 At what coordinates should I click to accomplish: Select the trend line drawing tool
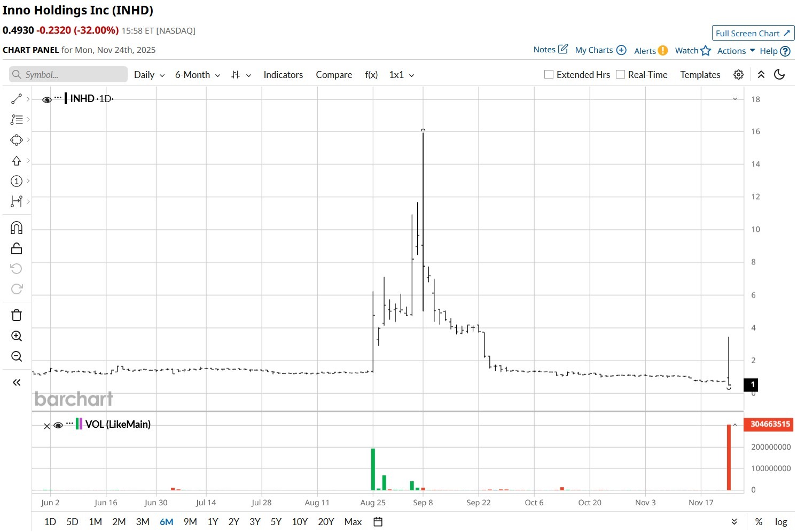pos(17,99)
